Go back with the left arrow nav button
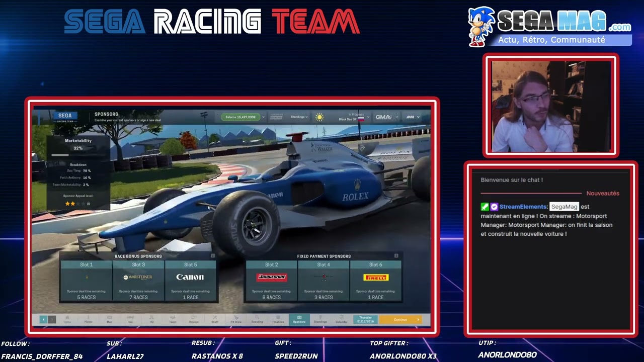This screenshot has width=644, height=362. [43, 319]
